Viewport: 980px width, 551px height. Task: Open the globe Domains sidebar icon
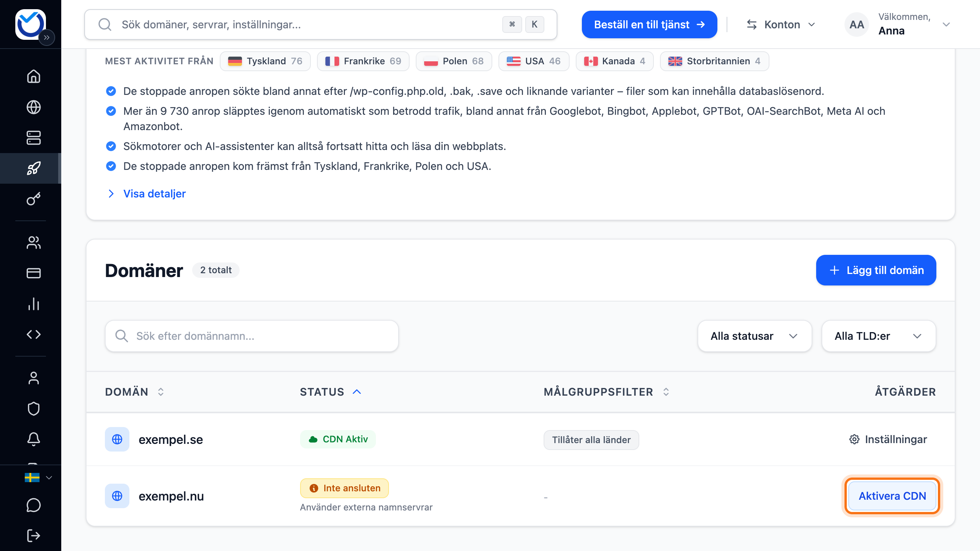[34, 107]
